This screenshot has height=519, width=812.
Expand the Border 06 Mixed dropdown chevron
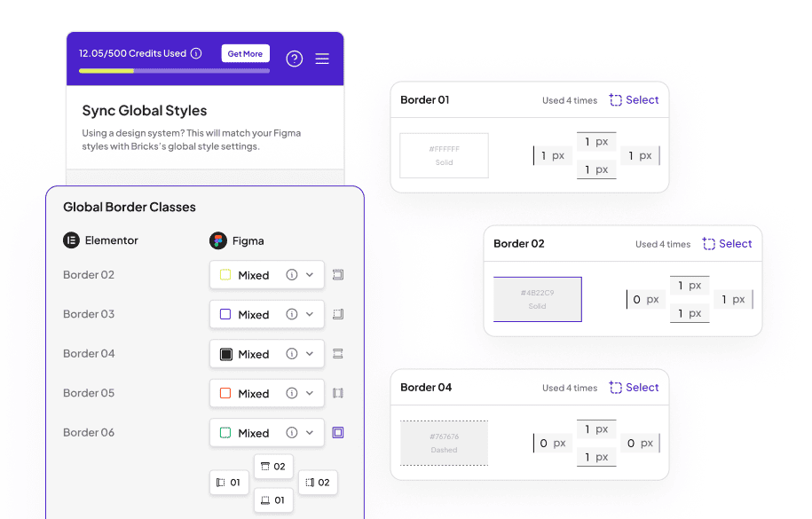coord(310,433)
